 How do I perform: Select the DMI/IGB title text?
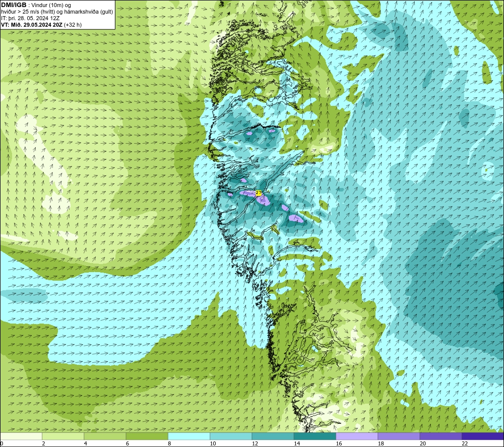click(14, 5)
